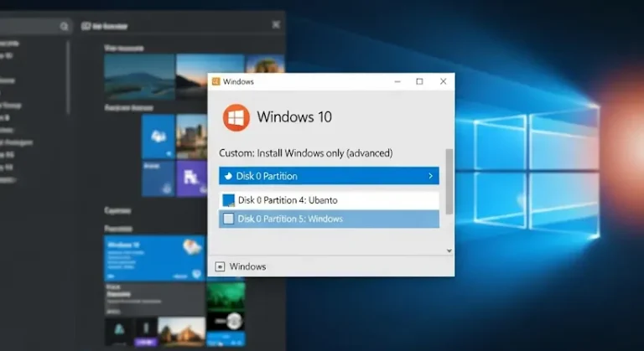This screenshot has width=644, height=351.
Task: Click the green aurora thumbnail in background window
Action: tap(226, 297)
